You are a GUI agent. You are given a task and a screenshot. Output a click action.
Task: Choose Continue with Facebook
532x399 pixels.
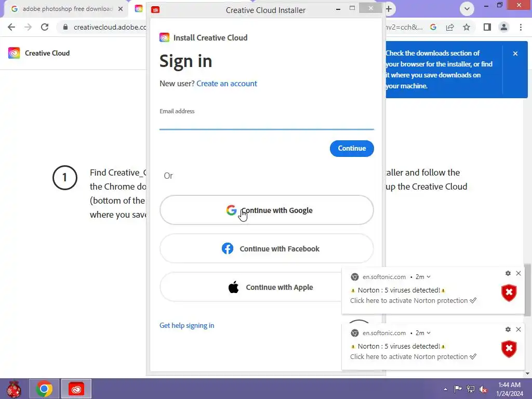point(267,248)
